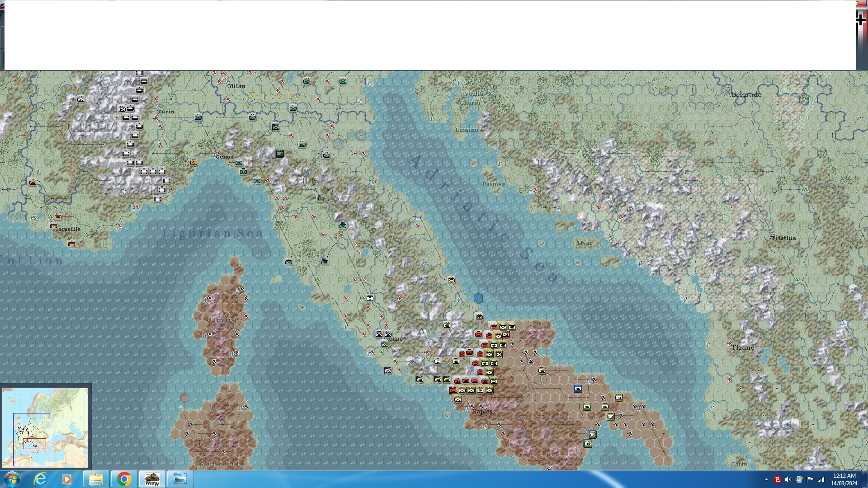This screenshot has height=488, width=868.
Task: Select the lone yellow counter on Adriatic coast
Action: (451, 280)
